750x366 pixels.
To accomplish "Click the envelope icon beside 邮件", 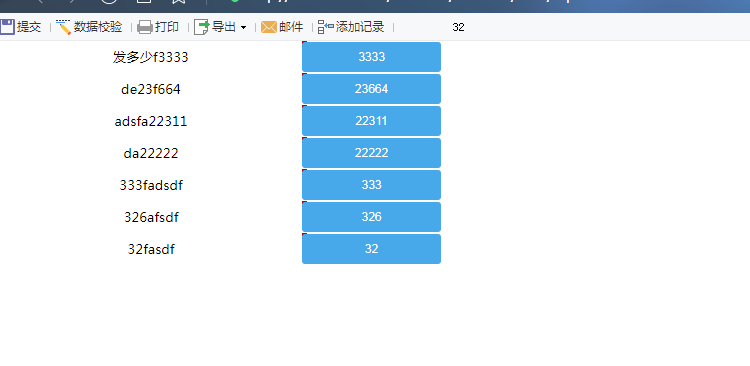I will coord(269,27).
